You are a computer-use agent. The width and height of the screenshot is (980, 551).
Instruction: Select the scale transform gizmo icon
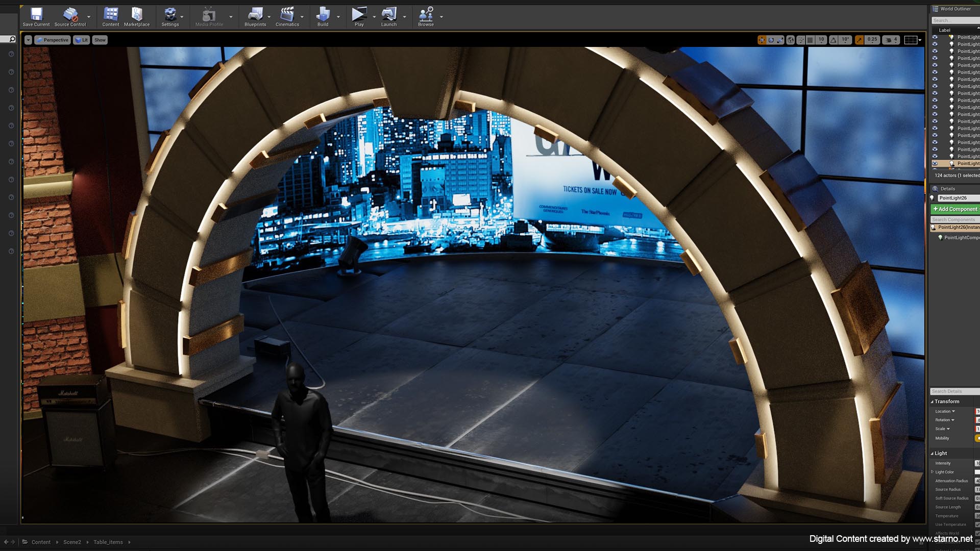pos(780,40)
